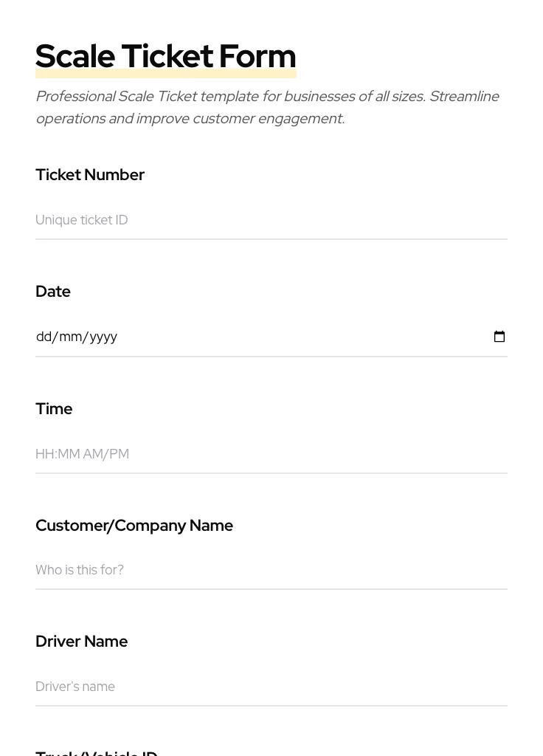543x756 pixels.
Task: Click the Unique ticket ID placeholder text
Action: pos(81,220)
